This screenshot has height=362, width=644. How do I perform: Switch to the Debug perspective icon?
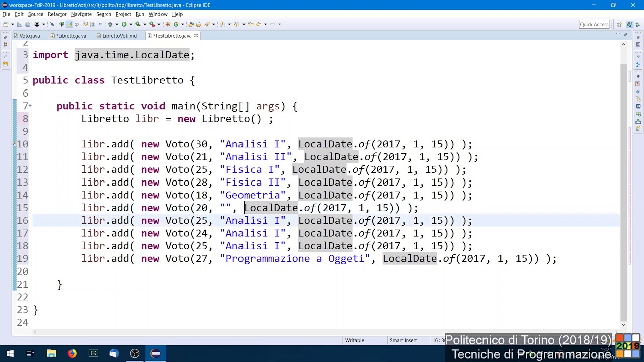(x=637, y=25)
